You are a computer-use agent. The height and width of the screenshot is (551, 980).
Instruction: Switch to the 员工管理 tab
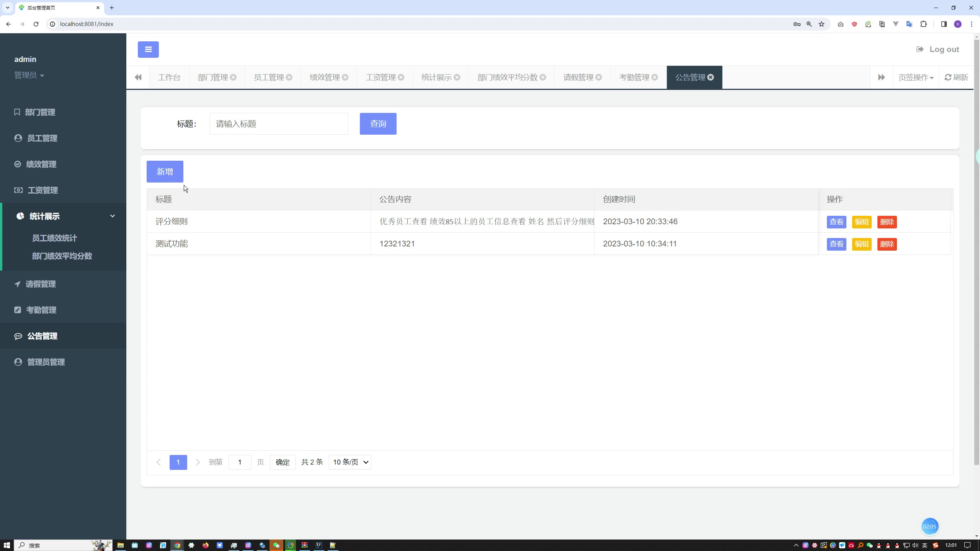(269, 77)
